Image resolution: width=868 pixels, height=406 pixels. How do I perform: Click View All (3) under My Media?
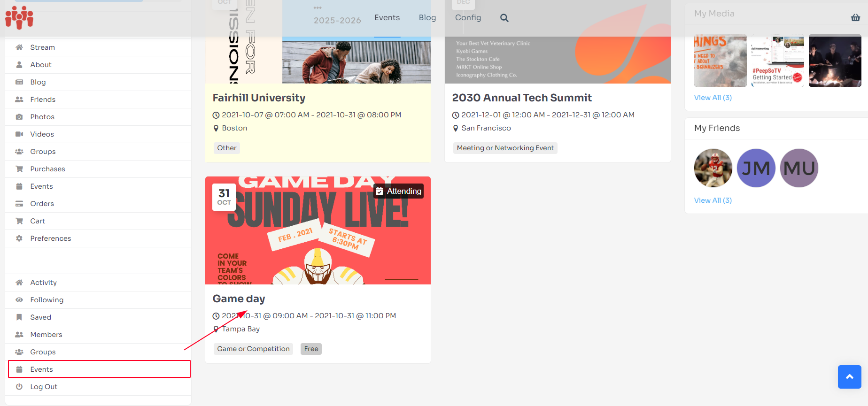(713, 98)
